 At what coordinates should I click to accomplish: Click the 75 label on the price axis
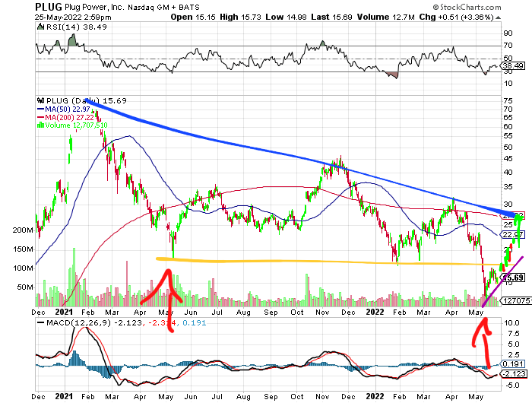[508, 101]
